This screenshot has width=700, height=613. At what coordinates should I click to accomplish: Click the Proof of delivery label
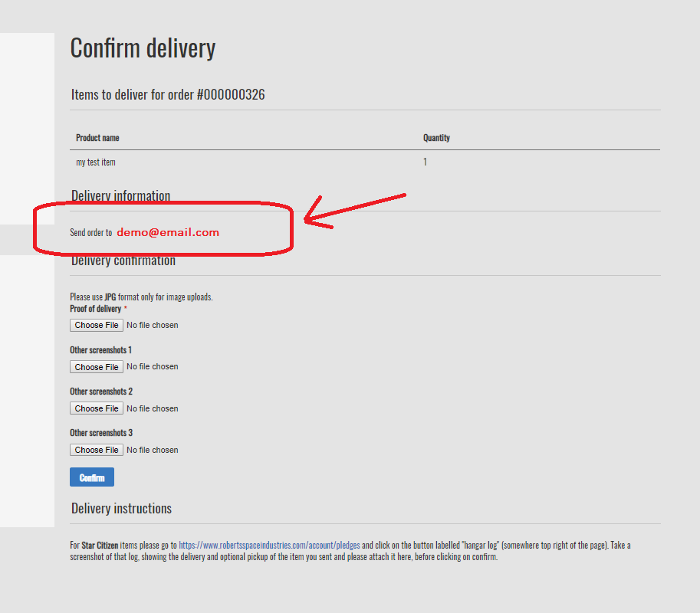[95, 309]
